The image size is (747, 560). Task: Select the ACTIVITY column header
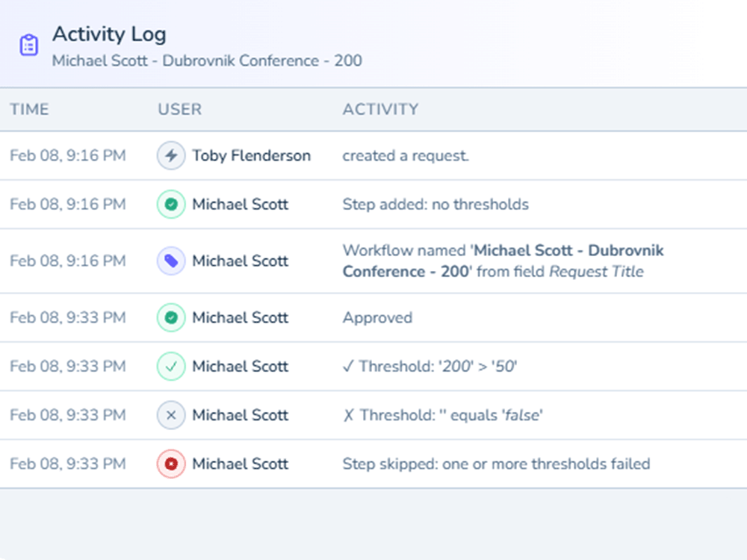[x=381, y=109]
